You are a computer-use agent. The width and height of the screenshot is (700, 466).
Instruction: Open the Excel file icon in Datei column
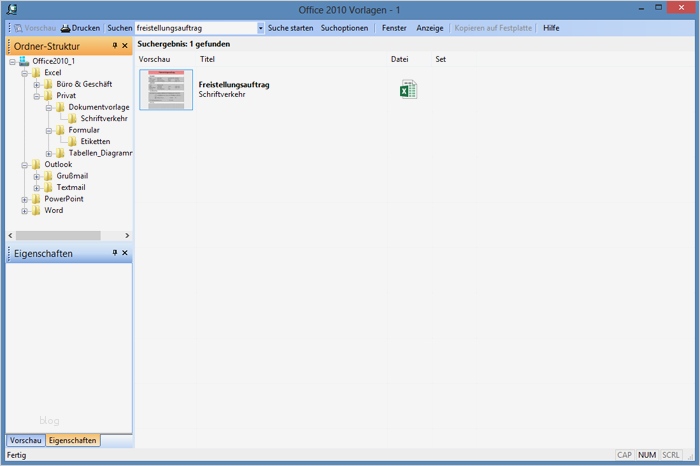coord(408,89)
